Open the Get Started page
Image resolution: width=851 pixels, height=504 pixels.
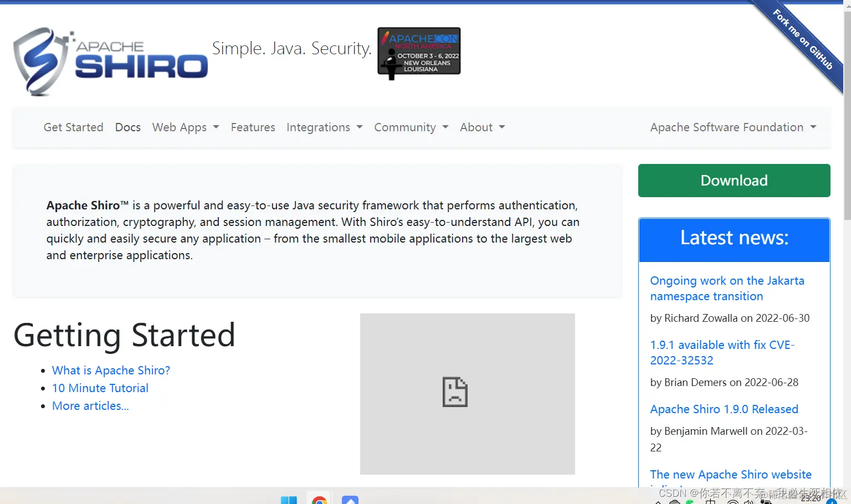[73, 127]
